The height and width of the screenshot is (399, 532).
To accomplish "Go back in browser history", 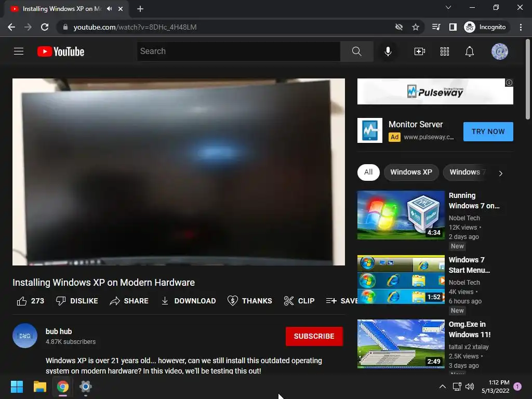I will 11,27.
